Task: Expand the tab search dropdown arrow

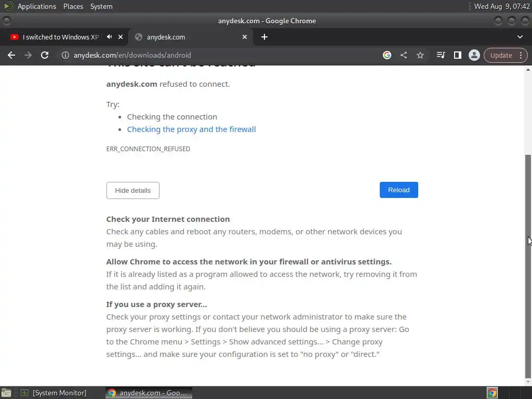Action: click(x=520, y=37)
